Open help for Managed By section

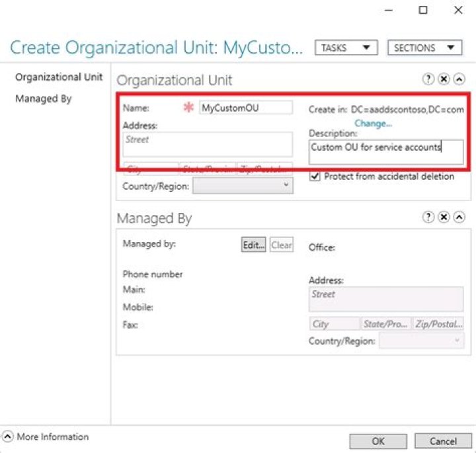tap(428, 217)
